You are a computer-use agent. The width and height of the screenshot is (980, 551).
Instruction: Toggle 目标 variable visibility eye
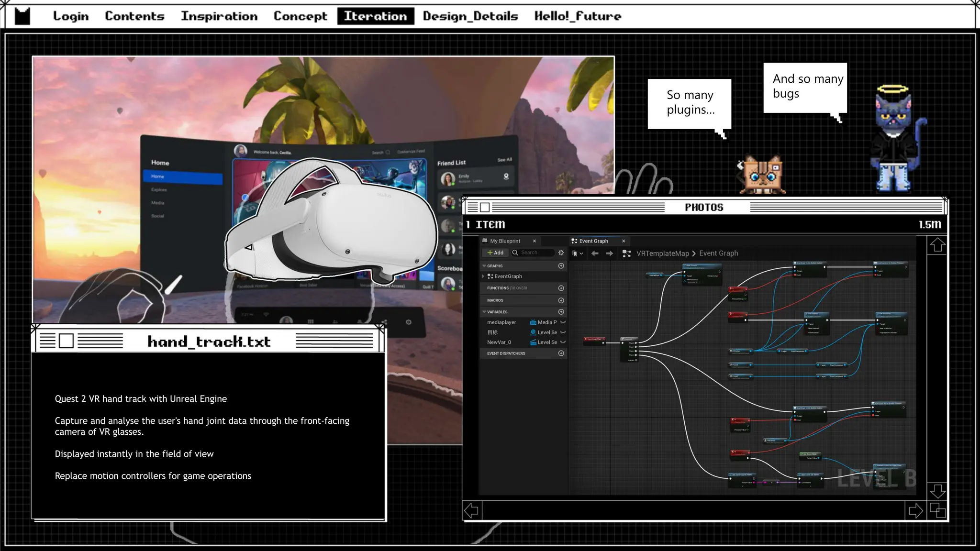pyautogui.click(x=563, y=332)
